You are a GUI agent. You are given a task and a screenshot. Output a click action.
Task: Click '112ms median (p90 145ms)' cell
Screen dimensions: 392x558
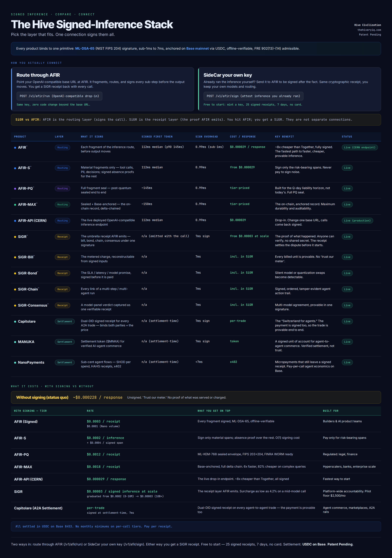162,147
